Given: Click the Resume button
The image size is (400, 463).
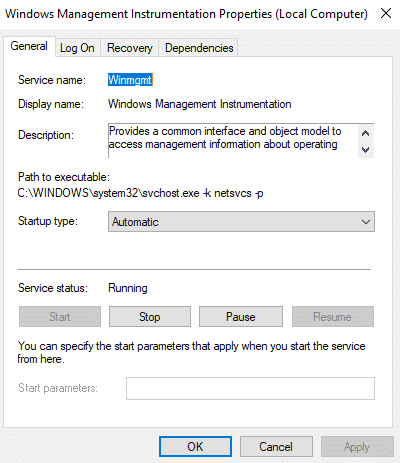Looking at the screenshot, I should click(333, 317).
